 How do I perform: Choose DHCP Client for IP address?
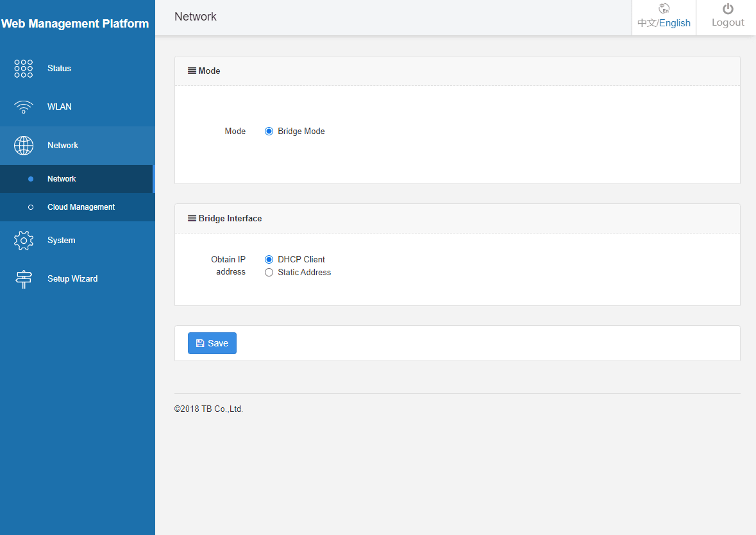pyautogui.click(x=269, y=260)
